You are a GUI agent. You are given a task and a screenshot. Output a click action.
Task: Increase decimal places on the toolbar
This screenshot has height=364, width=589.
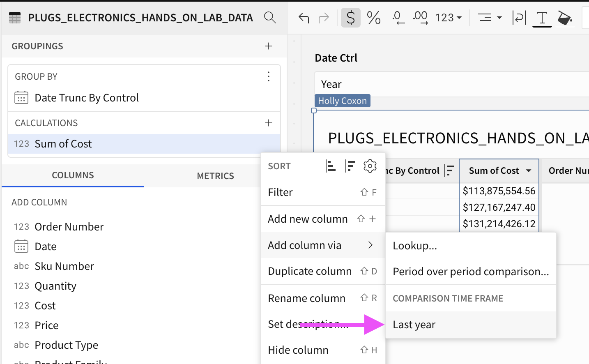[420, 18]
